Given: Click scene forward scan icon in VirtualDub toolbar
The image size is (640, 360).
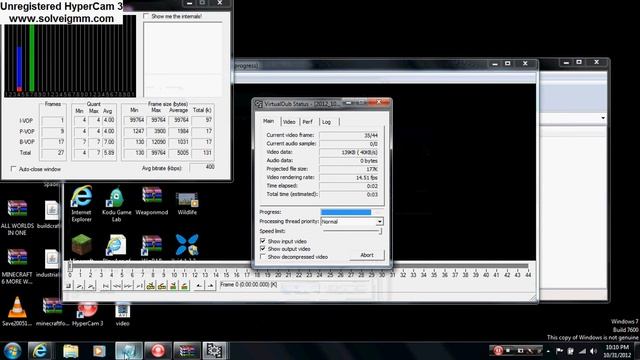Looking at the screenshot, I should (184, 286).
